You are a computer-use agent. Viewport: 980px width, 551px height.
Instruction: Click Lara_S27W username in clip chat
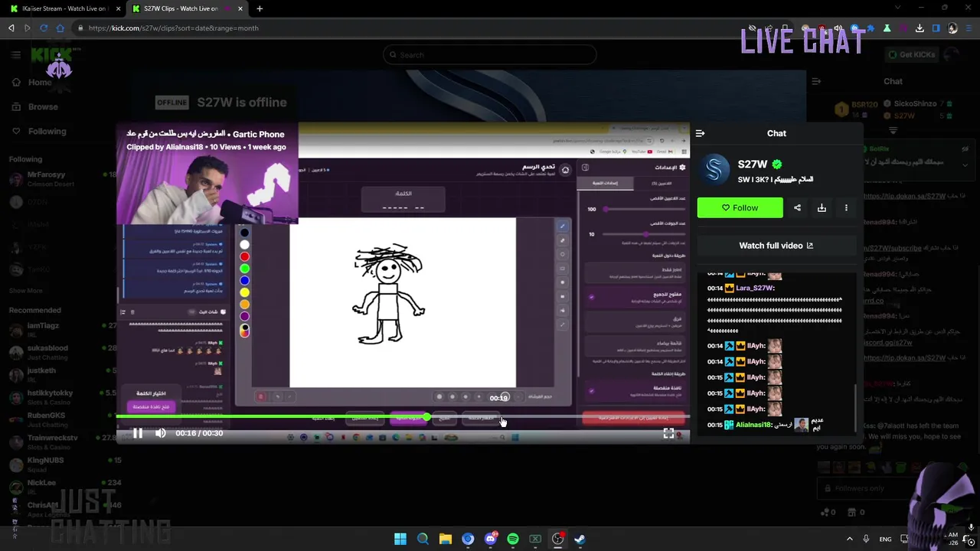tap(755, 289)
